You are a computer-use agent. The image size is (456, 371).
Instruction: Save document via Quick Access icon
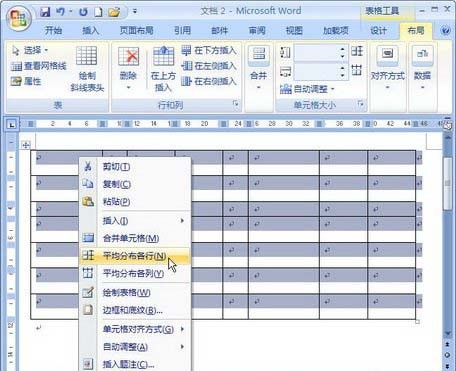pos(45,12)
